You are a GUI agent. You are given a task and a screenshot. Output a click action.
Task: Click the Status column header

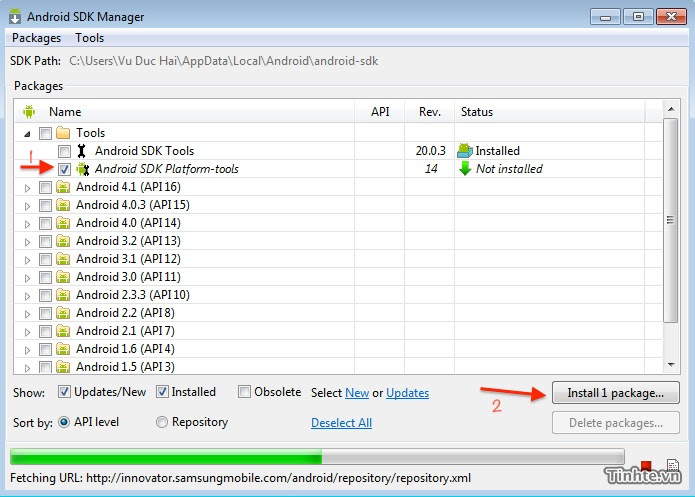pyautogui.click(x=550, y=112)
